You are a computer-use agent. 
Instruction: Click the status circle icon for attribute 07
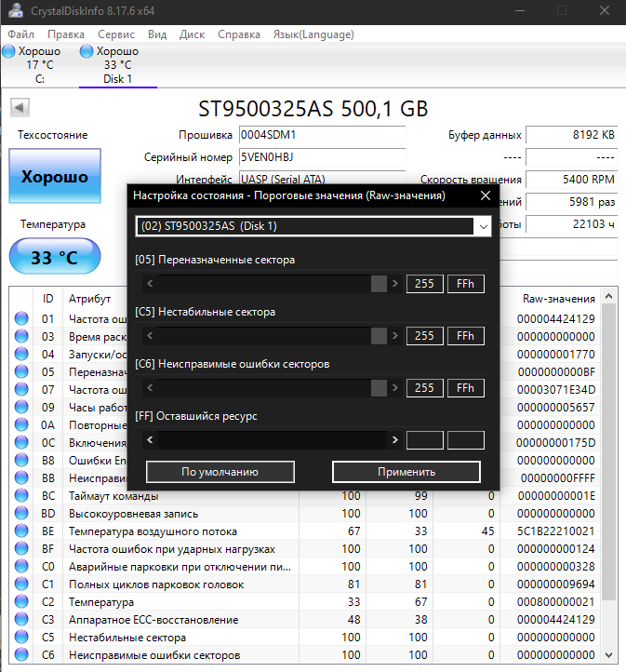21,389
